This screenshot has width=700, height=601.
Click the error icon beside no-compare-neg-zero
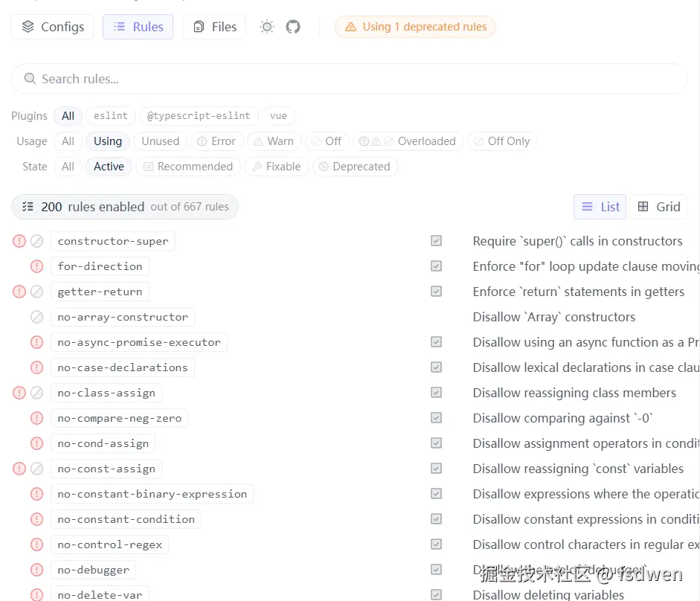36,418
